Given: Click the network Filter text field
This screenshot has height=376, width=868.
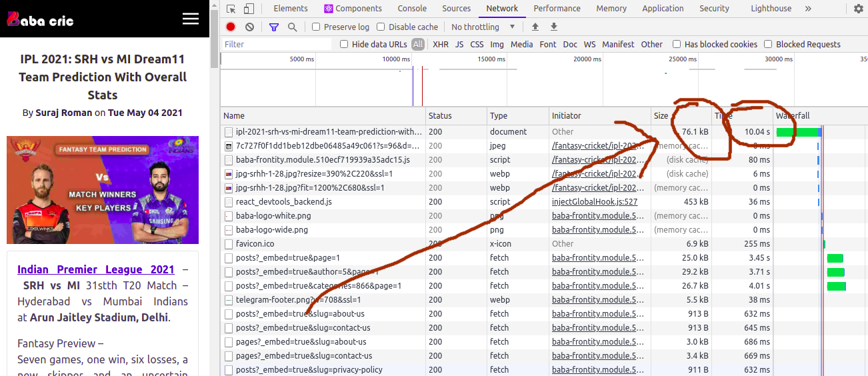Looking at the screenshot, I should pyautogui.click(x=277, y=45).
